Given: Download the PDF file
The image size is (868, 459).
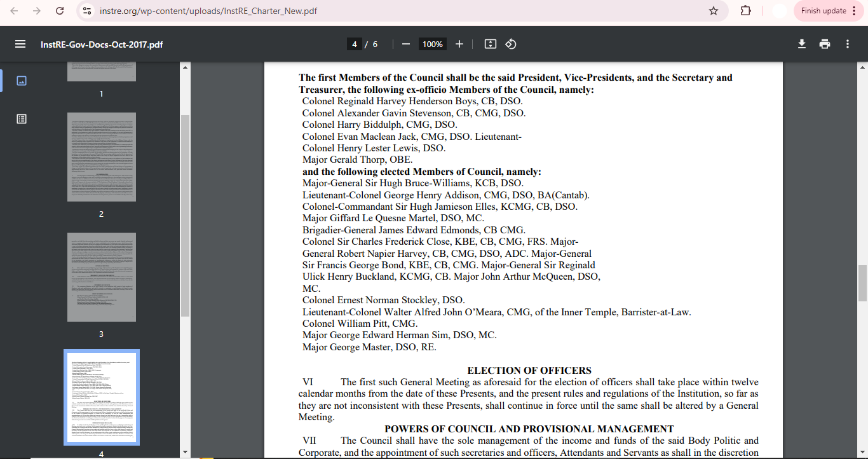Looking at the screenshot, I should [802, 45].
